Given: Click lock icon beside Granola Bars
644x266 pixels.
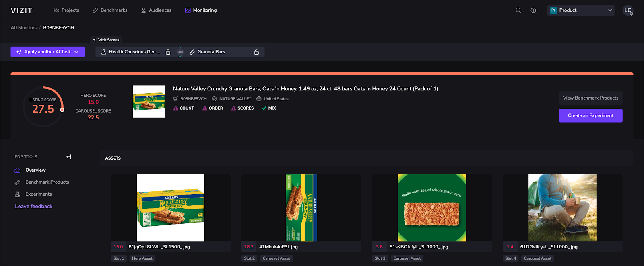Looking at the screenshot, I should click(x=256, y=52).
